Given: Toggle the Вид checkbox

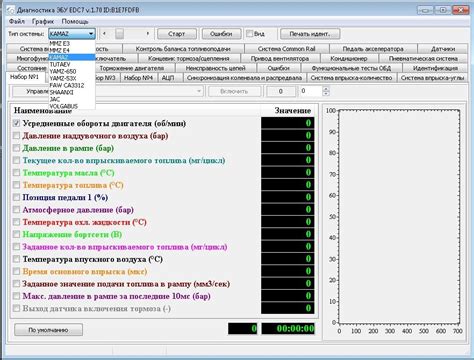Looking at the screenshot, I should coord(249,34).
